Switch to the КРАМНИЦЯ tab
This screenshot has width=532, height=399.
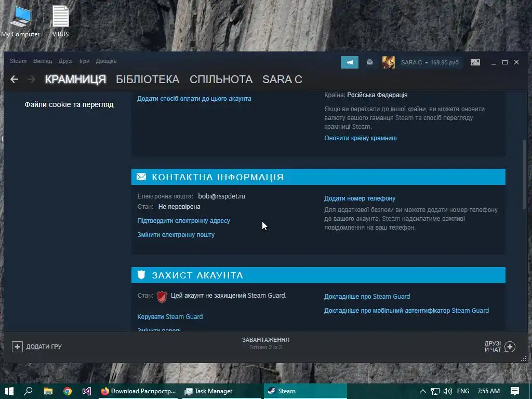[75, 79]
